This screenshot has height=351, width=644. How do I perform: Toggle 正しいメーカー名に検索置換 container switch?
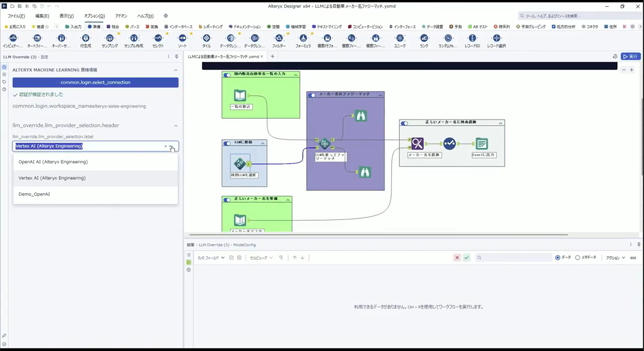pos(404,123)
